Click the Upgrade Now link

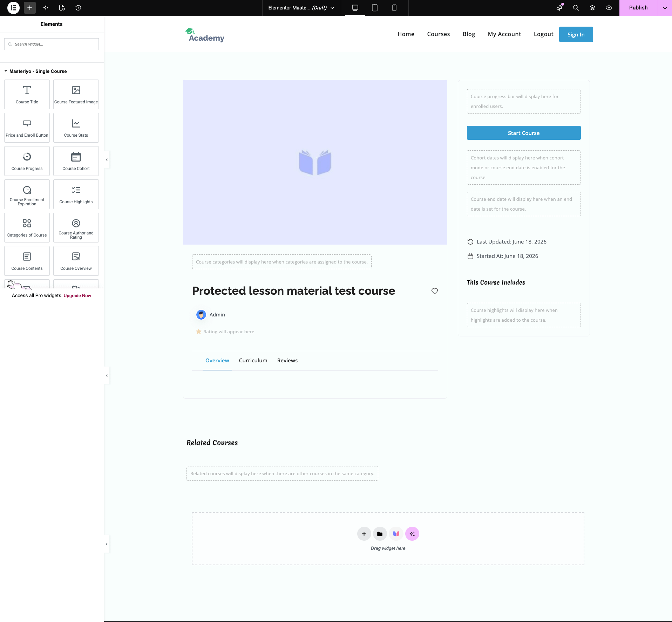[77, 295]
